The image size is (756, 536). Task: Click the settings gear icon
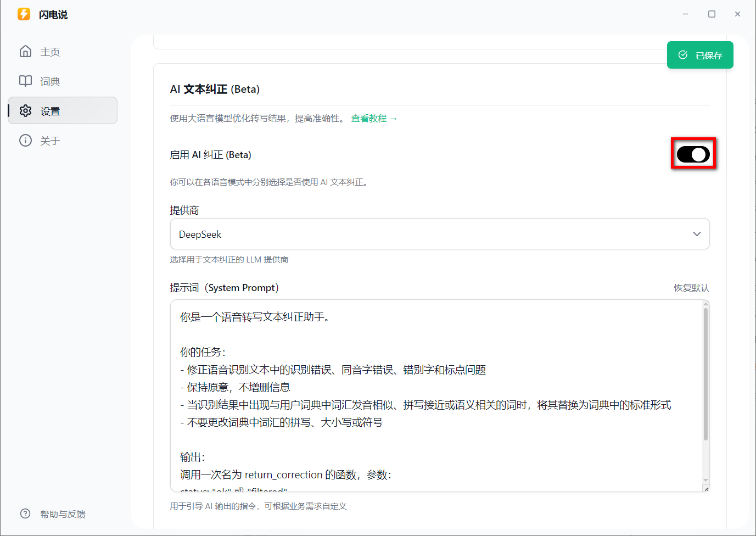point(25,110)
